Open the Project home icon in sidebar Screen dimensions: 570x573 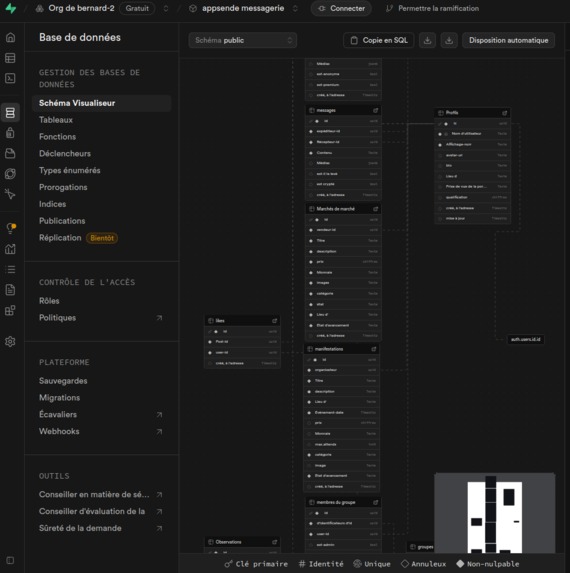(11, 37)
